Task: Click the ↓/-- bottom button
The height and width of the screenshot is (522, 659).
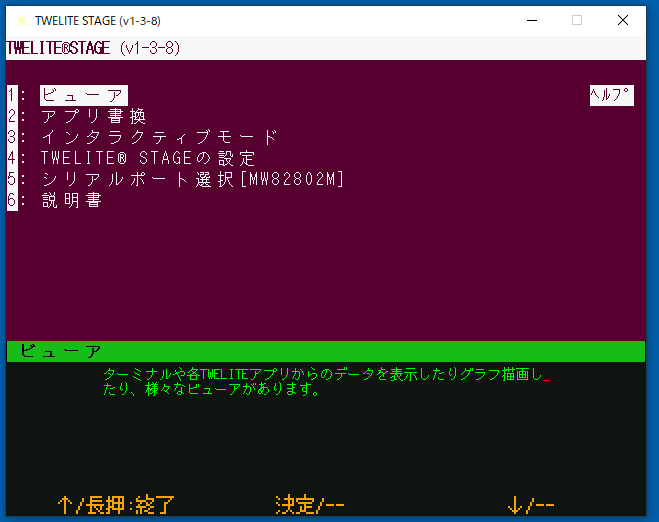Action: click(x=531, y=505)
